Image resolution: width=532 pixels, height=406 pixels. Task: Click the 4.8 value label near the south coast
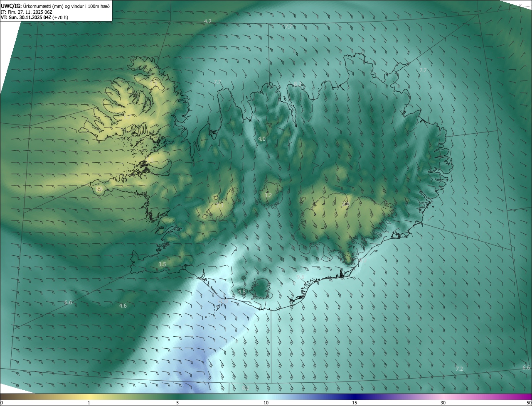tap(242, 291)
